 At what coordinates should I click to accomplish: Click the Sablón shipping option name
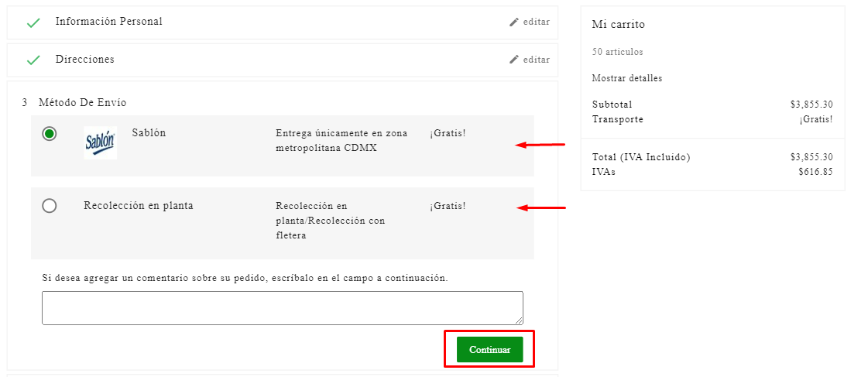tap(149, 133)
